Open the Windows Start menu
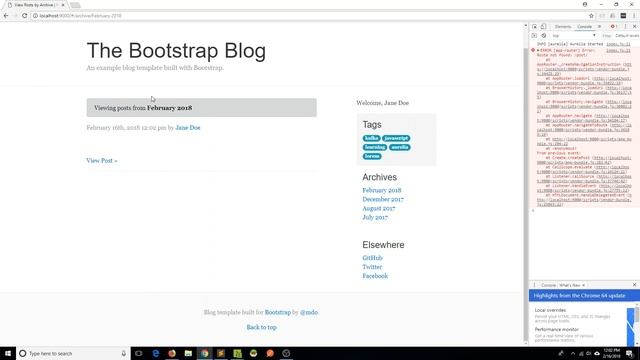 8,353
